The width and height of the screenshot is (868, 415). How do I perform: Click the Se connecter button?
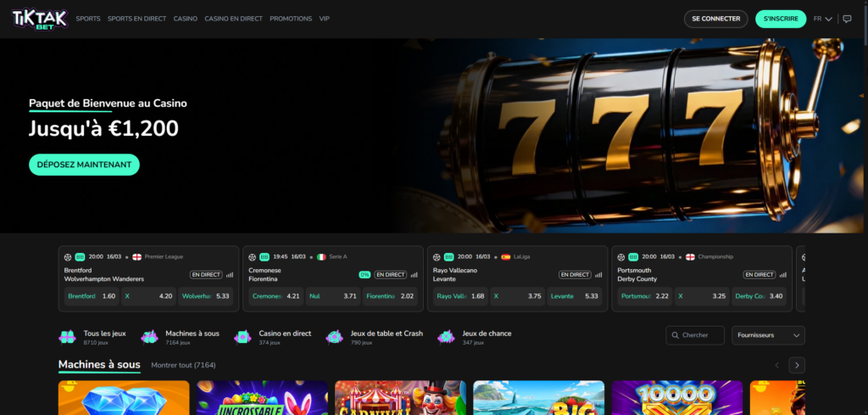click(x=715, y=19)
